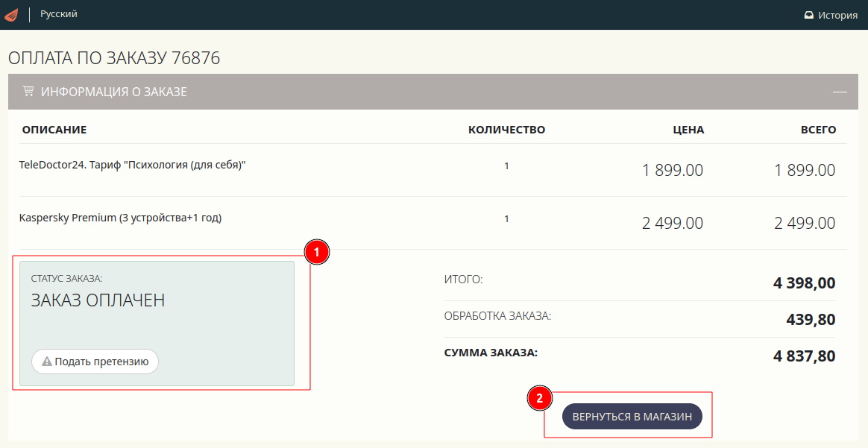This screenshot has height=448, width=868.
Task: Click the ВСЕГО column header
Action: [818, 130]
